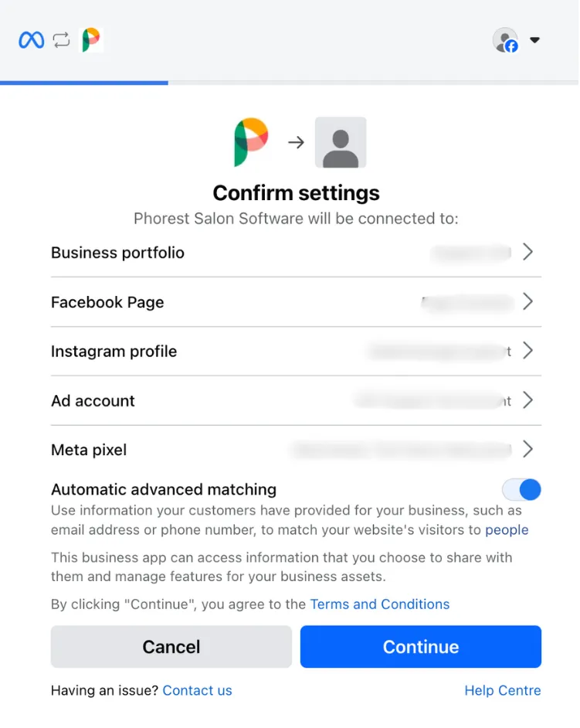
Task: Click the grey profile placeholder image
Action: coord(341,142)
